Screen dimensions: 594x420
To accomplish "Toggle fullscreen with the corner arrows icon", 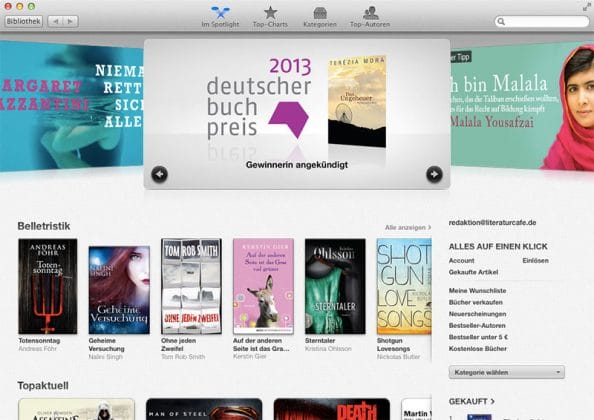I will pyautogui.click(x=586, y=6).
